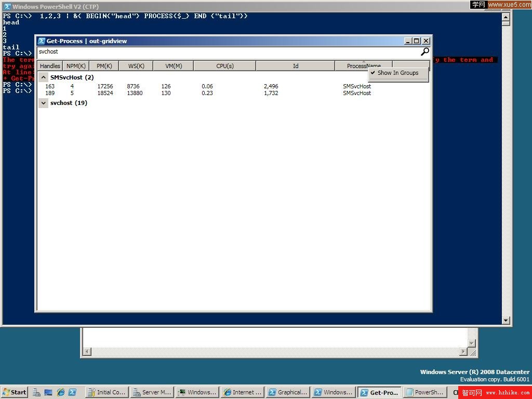
Task: Click the PowerShell icon in Get-Process title bar
Action: [42, 41]
